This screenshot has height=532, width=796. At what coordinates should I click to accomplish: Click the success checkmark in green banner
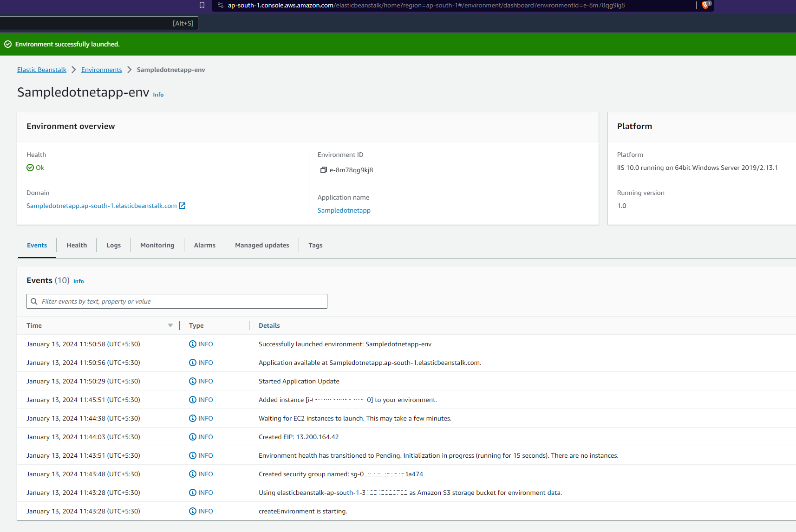pyautogui.click(x=8, y=44)
